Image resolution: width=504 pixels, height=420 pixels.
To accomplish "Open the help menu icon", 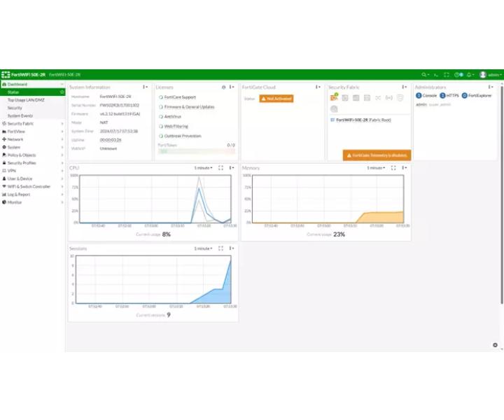I will 458,75.
